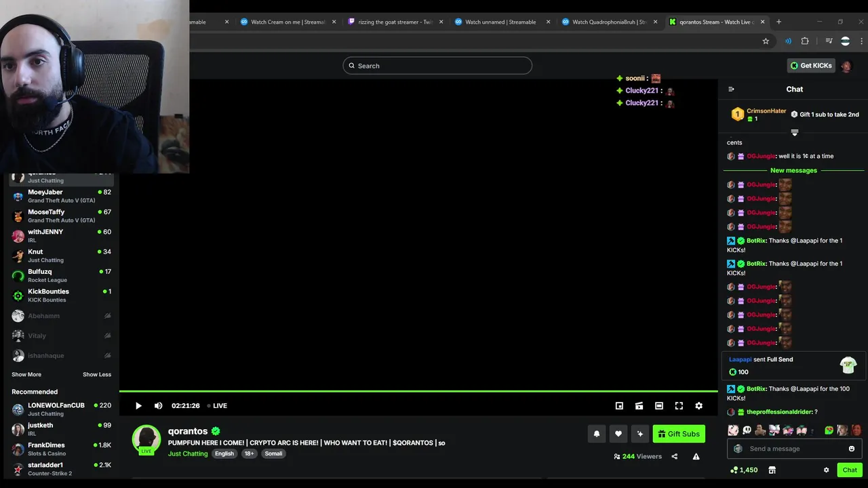Click CrimsonHater top gifter name
The width and height of the screenshot is (868, 488).
[x=766, y=111]
